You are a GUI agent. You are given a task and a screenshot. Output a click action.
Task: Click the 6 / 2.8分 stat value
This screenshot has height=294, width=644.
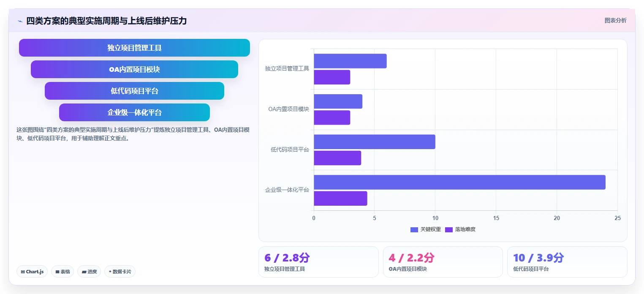tap(287, 258)
